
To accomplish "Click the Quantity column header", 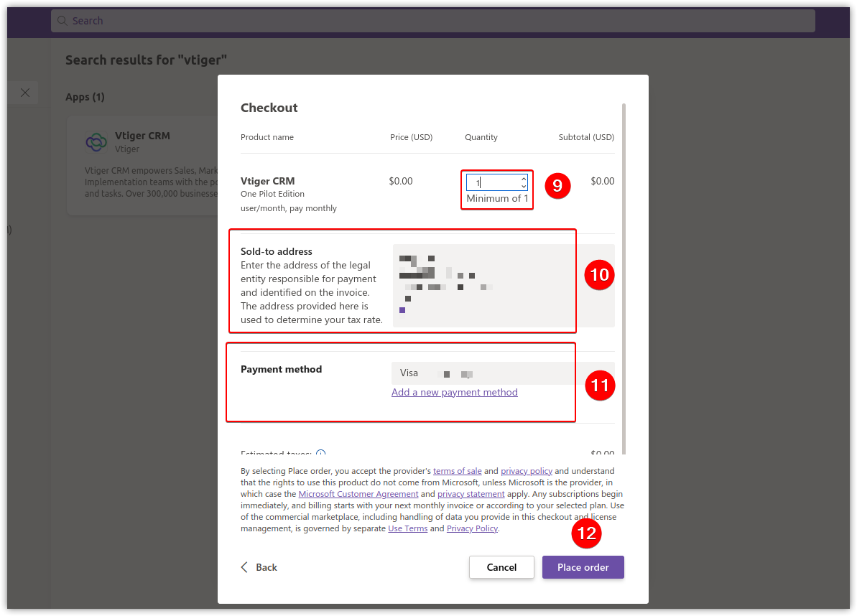I will coord(481,137).
